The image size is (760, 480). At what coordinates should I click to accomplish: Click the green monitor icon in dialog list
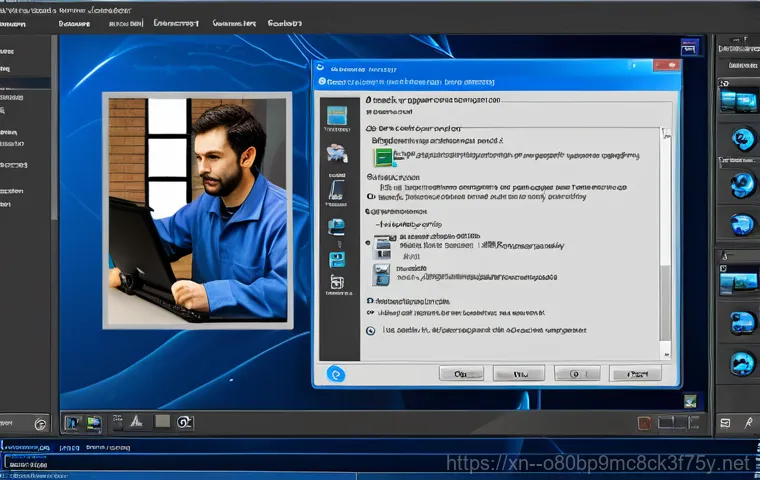click(x=383, y=158)
